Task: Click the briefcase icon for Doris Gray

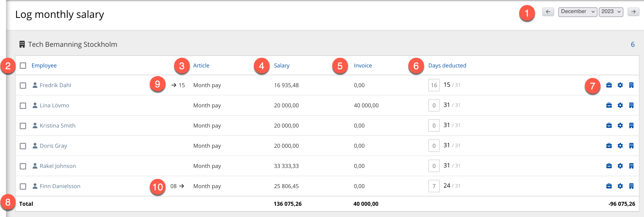Action: click(609, 146)
